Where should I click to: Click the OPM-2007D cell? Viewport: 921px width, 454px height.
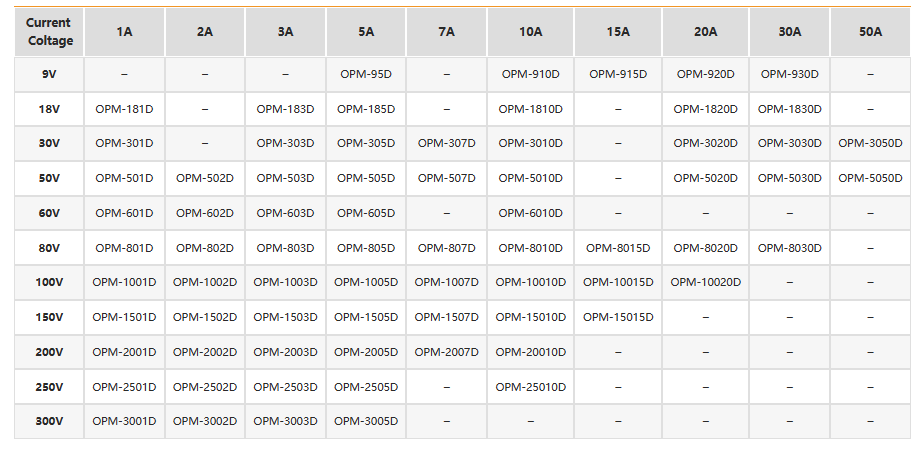pyautogui.click(x=446, y=352)
